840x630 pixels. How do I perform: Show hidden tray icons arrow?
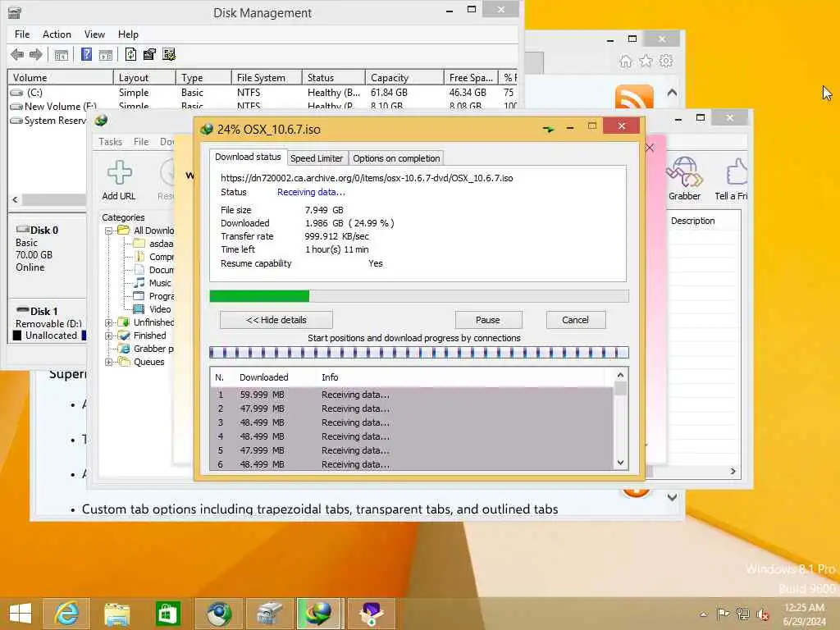click(703, 614)
